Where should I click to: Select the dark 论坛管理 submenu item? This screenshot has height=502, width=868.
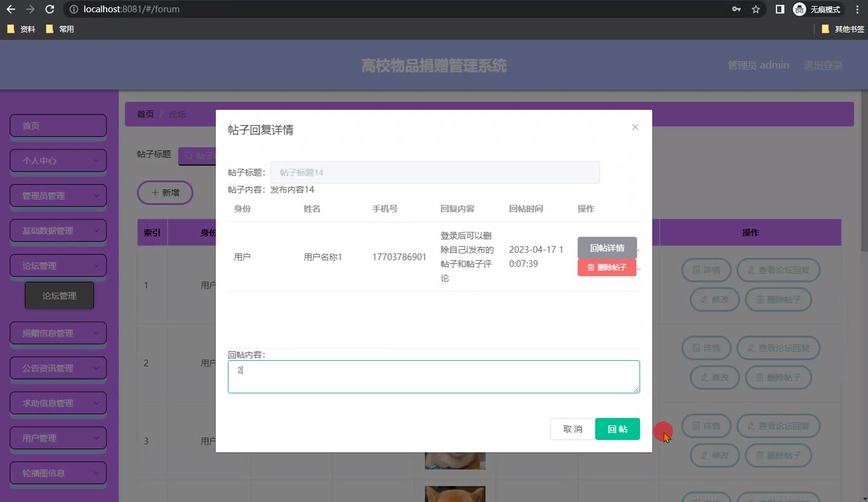(59, 296)
